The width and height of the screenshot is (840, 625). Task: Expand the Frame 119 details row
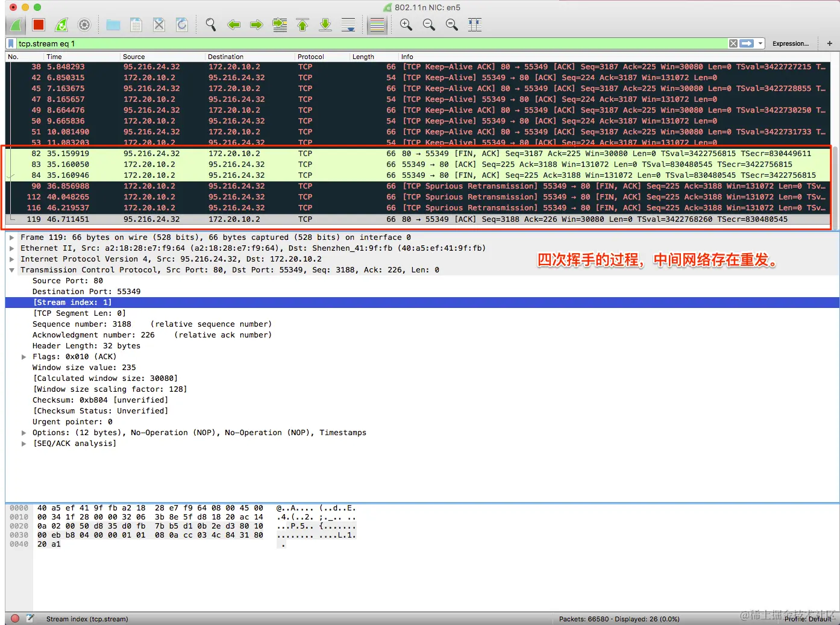click(11, 237)
